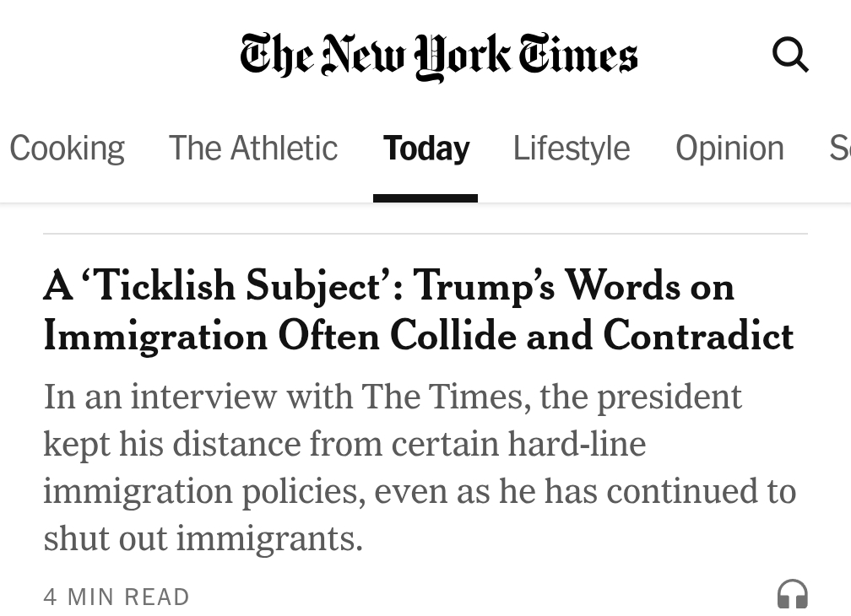Play article audio via the headphones icon
Viewport: 851px width, 616px height.
click(x=792, y=594)
